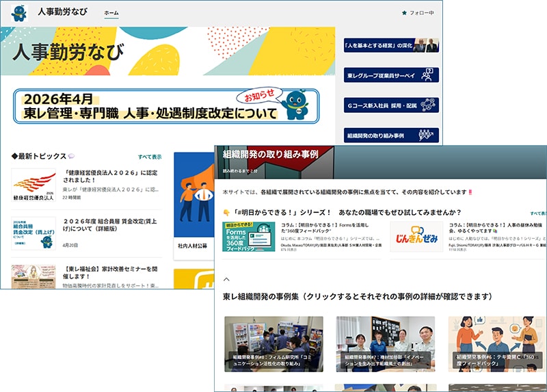The image size is (547, 392).
Task: Open コラム 人事の昼休み勉強会 link
Action: click(x=495, y=228)
